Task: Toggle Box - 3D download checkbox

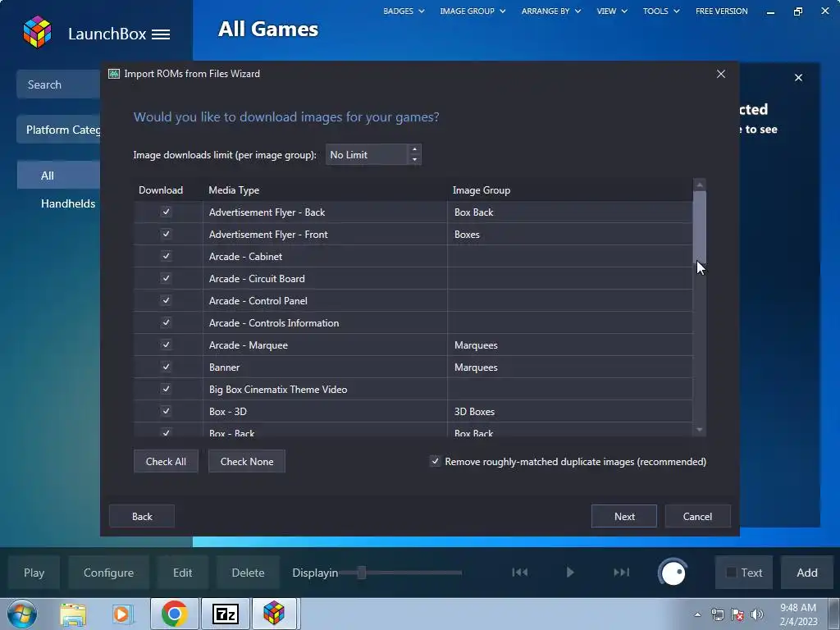Action: (x=166, y=411)
